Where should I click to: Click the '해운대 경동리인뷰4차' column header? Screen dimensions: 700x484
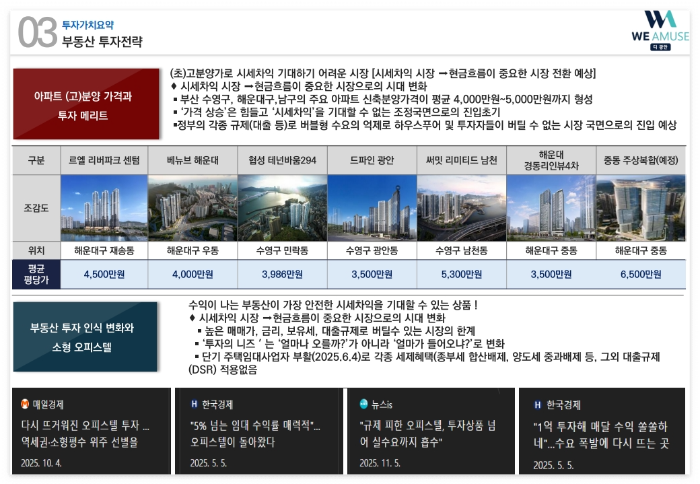pos(551,160)
